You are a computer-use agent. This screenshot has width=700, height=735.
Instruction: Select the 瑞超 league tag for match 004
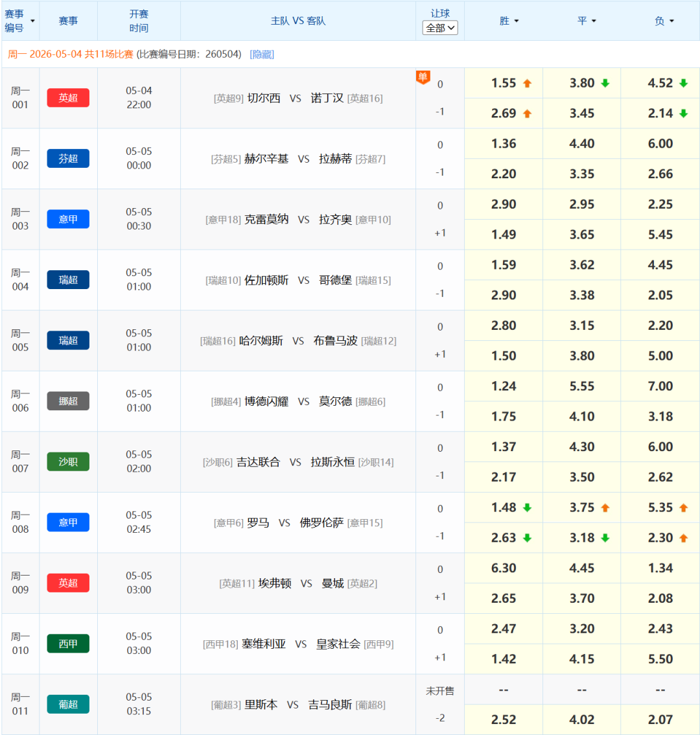tap(68, 280)
